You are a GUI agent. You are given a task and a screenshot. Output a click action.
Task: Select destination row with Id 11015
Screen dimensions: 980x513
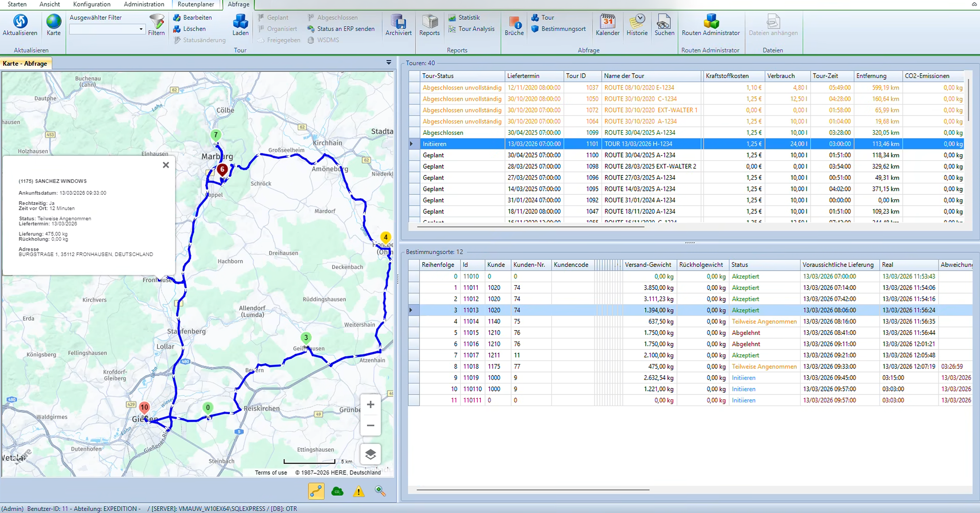point(690,333)
